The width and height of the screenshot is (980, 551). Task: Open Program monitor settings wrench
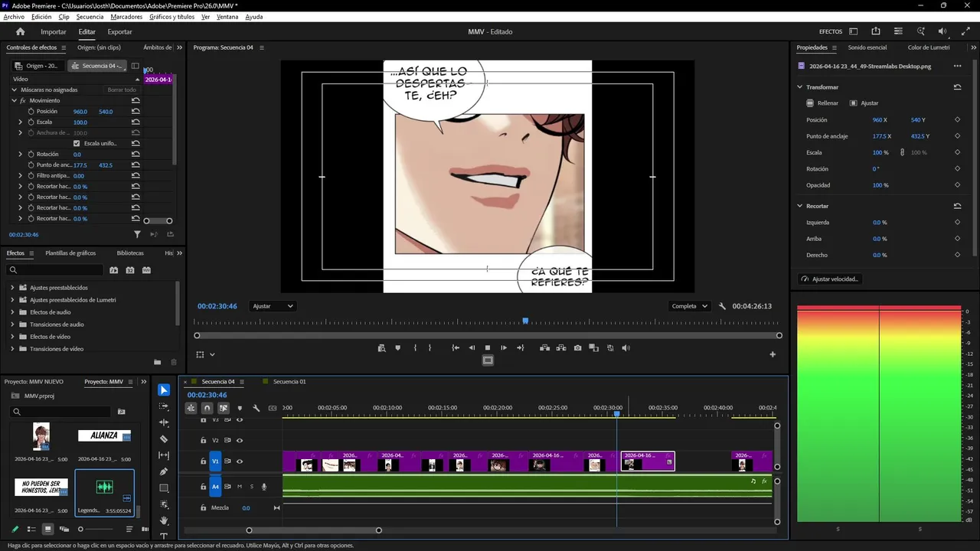pos(722,306)
